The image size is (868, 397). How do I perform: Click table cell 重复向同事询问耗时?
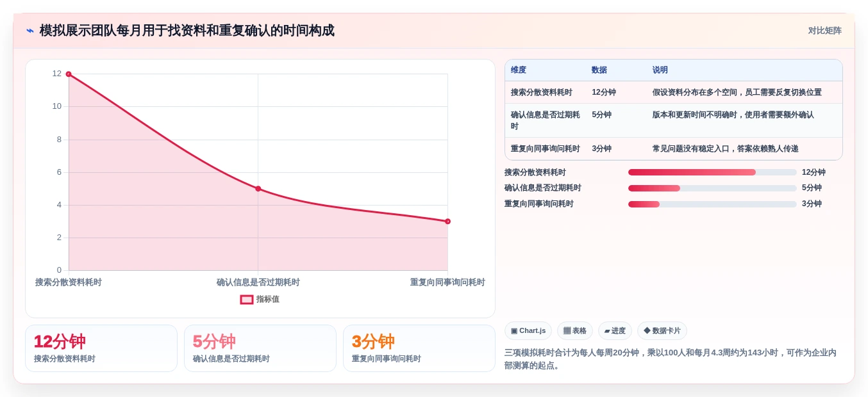pyautogui.click(x=546, y=149)
